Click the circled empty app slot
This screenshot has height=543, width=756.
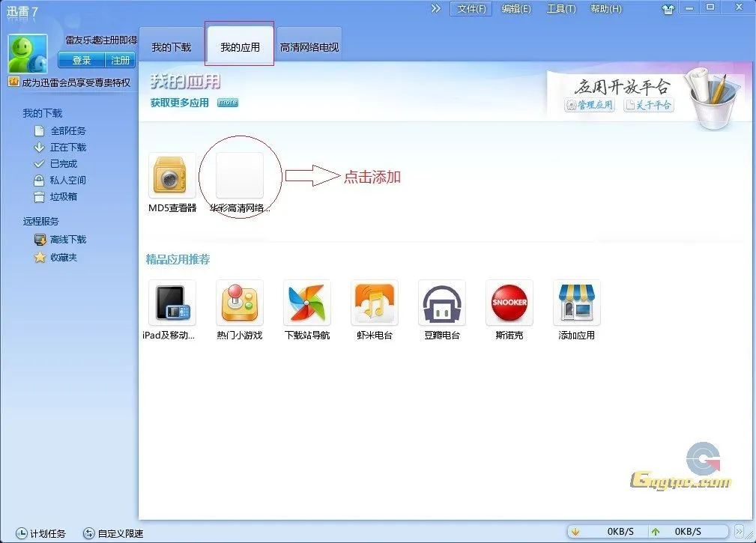[240, 175]
